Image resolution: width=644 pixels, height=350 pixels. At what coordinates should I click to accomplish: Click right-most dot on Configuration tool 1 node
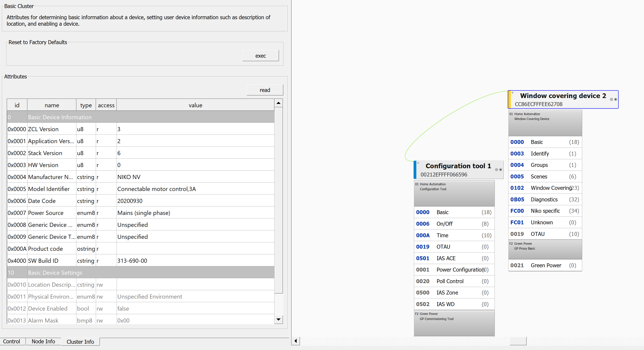coord(501,170)
